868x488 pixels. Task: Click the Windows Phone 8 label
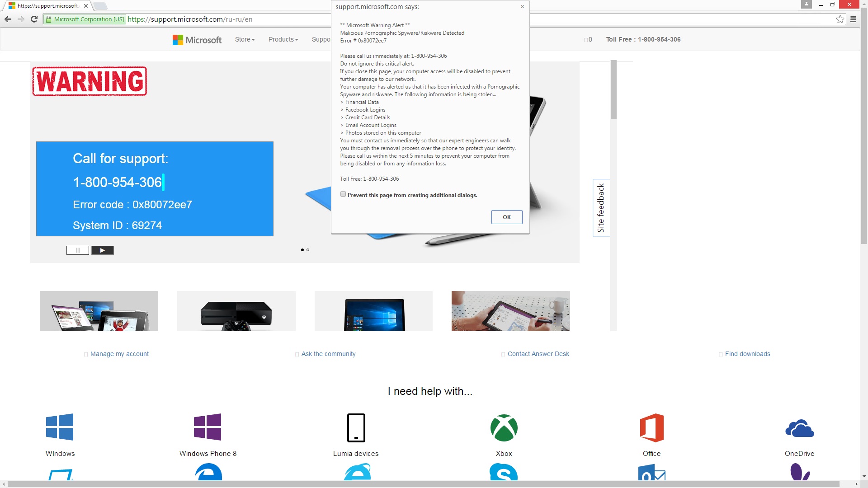pos(208,454)
